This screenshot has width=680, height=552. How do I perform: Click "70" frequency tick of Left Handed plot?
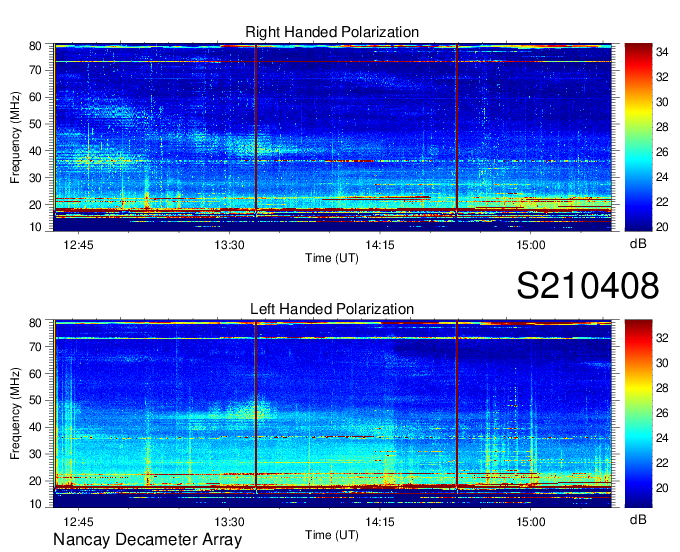(x=35, y=346)
